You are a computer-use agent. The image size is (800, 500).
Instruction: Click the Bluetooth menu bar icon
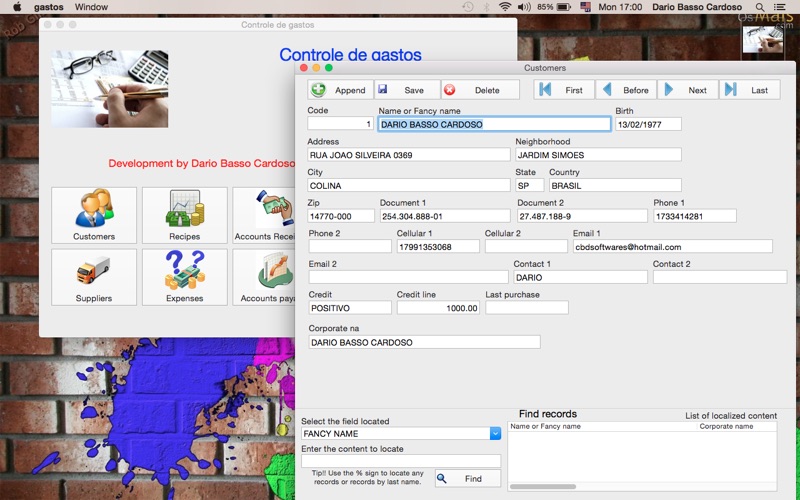pos(486,7)
